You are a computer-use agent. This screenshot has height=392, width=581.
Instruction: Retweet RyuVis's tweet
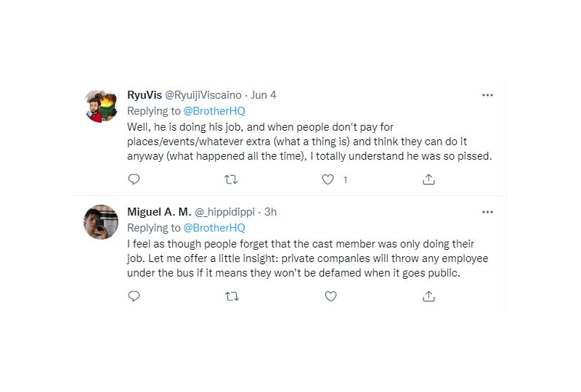tap(231, 180)
